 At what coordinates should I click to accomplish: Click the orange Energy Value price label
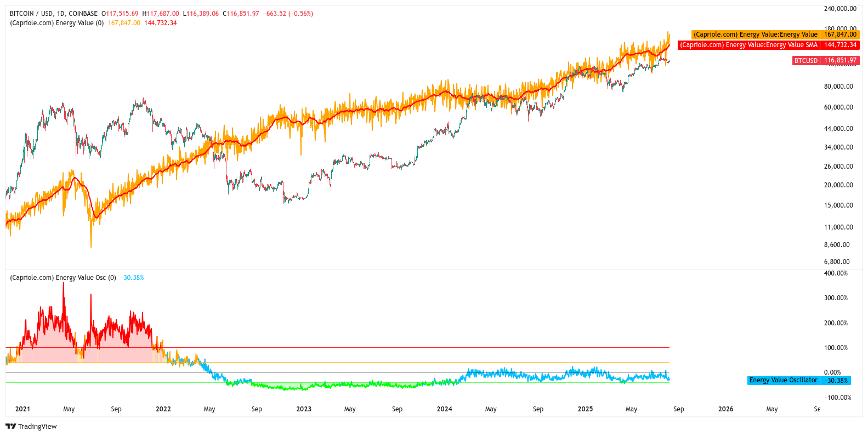(755, 35)
